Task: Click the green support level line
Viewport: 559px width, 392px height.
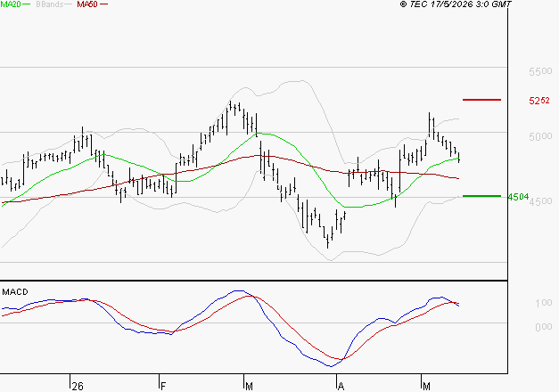Action: click(x=481, y=196)
